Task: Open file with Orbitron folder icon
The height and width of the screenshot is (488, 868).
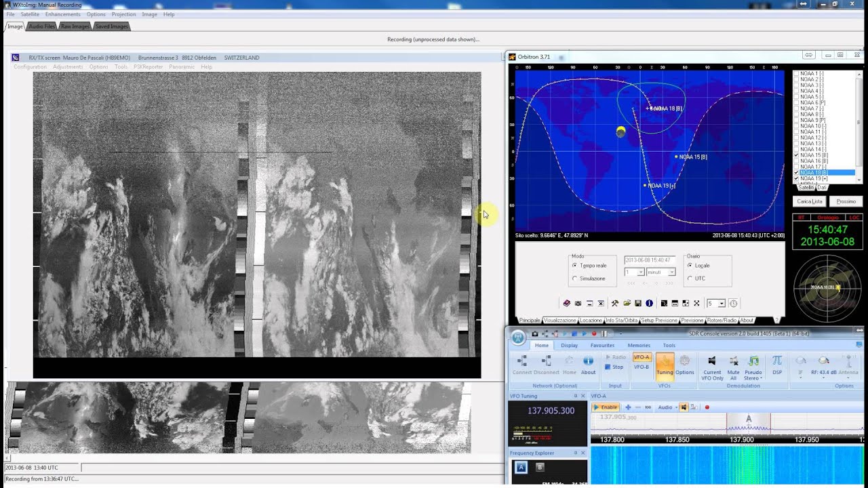Action: click(627, 303)
